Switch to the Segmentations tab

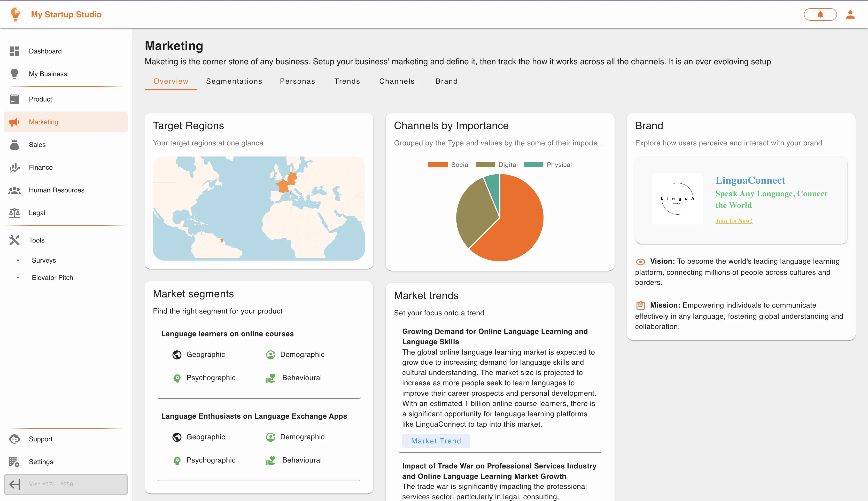pos(234,81)
